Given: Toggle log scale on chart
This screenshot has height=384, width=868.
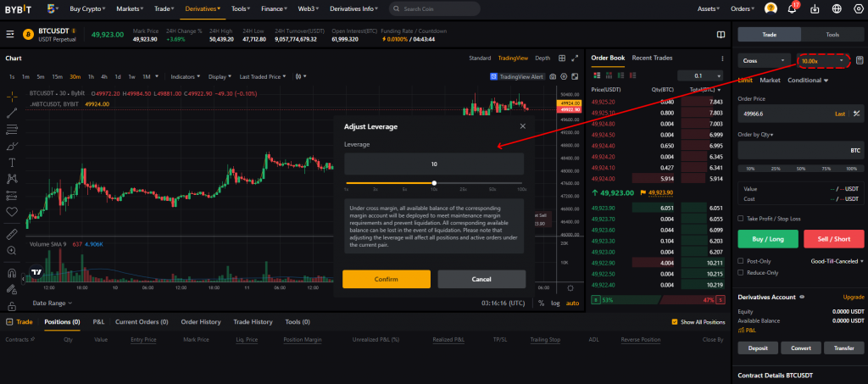Looking at the screenshot, I should [x=555, y=303].
